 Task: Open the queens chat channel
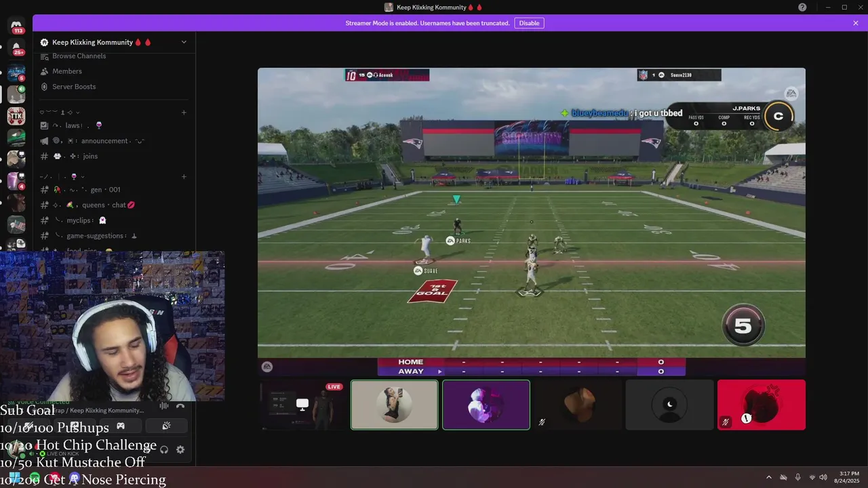click(115, 205)
